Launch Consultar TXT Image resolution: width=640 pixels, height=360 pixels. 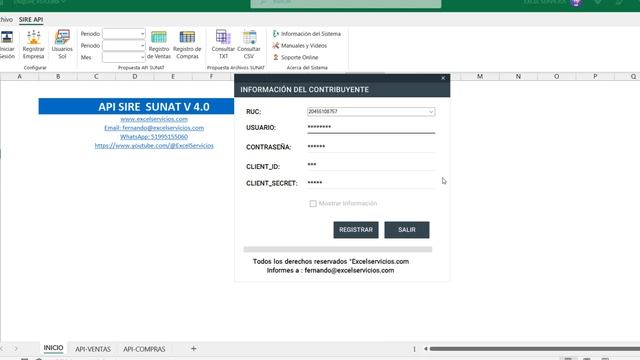point(223,44)
